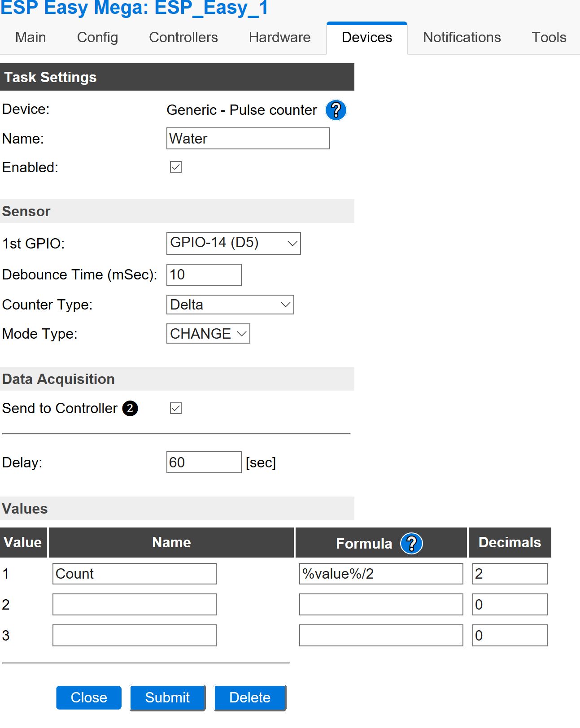Focus value 1 Formula field
Viewport: 580px width, 728px height.
pos(381,574)
